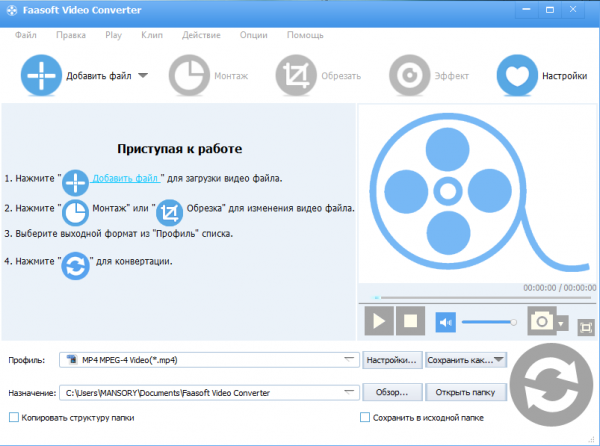This screenshot has width=600, height=446.
Task: Click the Открыть папку button
Action: point(466,392)
